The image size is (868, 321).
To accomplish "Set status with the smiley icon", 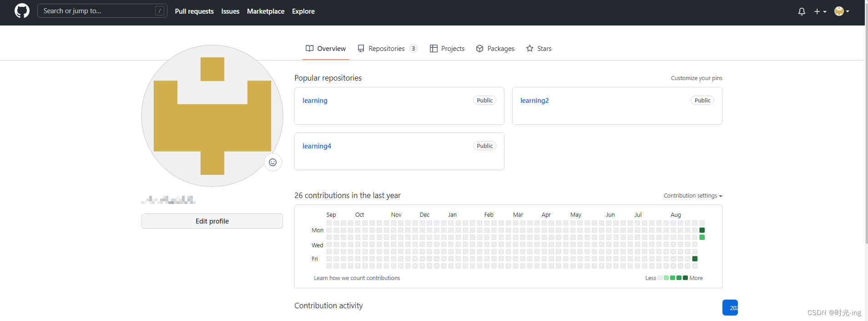I will click(273, 162).
